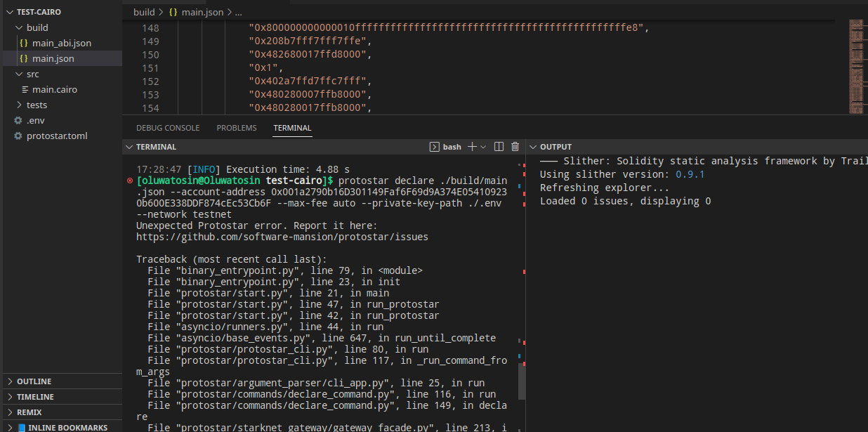Open the protostar issues GitHub link
868x432 pixels.
(x=282, y=236)
